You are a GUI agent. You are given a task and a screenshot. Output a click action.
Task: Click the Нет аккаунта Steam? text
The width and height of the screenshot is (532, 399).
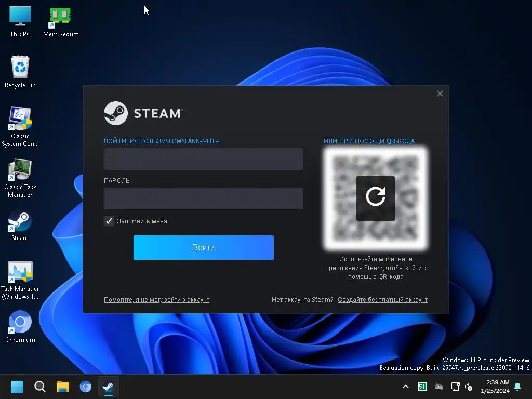(302, 300)
